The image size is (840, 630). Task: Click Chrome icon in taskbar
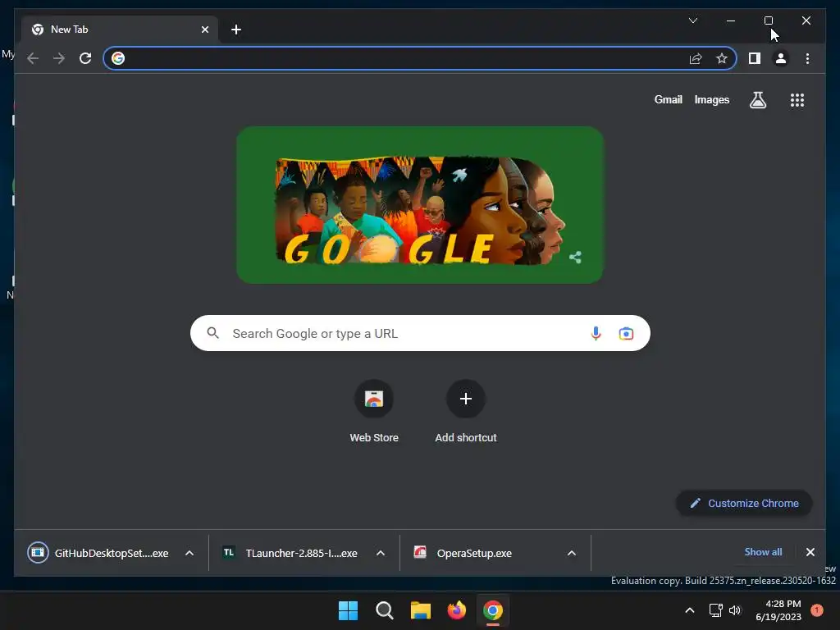coord(493,610)
